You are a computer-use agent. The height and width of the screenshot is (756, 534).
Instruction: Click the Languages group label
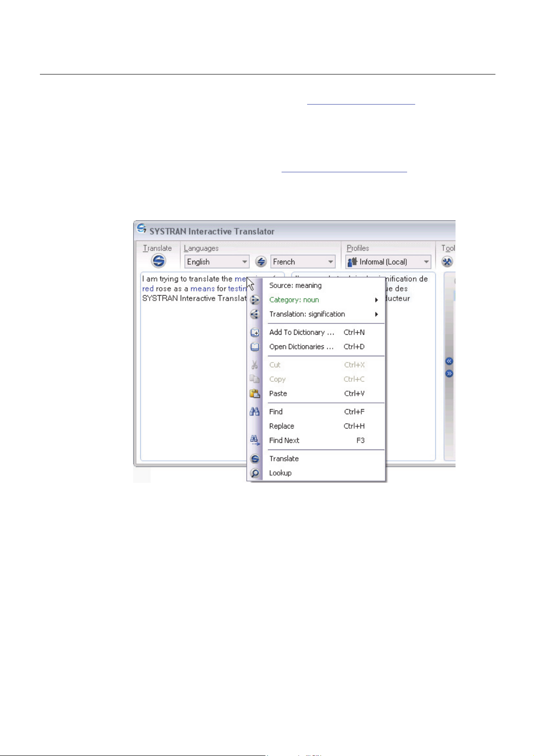(201, 248)
